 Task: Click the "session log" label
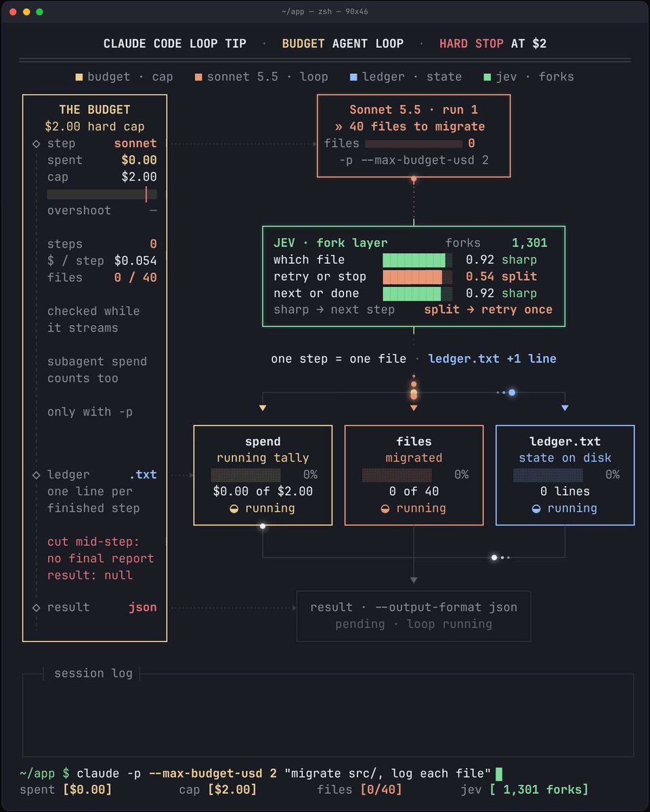(x=93, y=673)
